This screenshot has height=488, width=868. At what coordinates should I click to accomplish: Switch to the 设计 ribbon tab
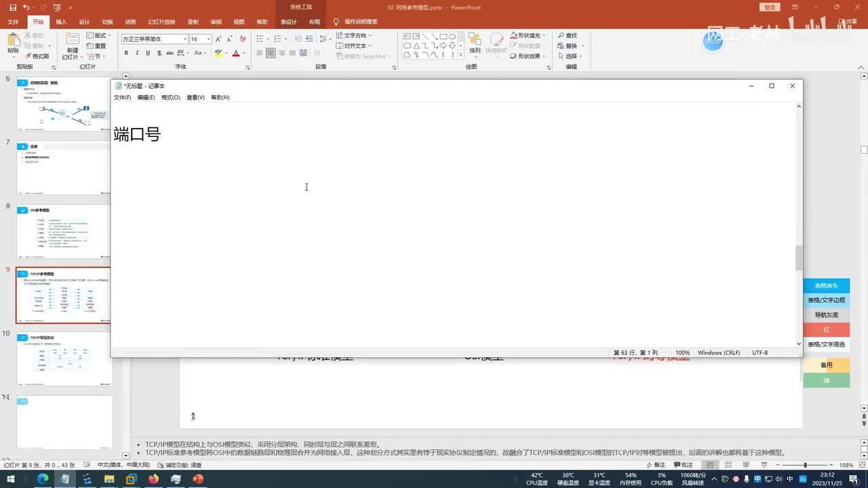(x=84, y=22)
